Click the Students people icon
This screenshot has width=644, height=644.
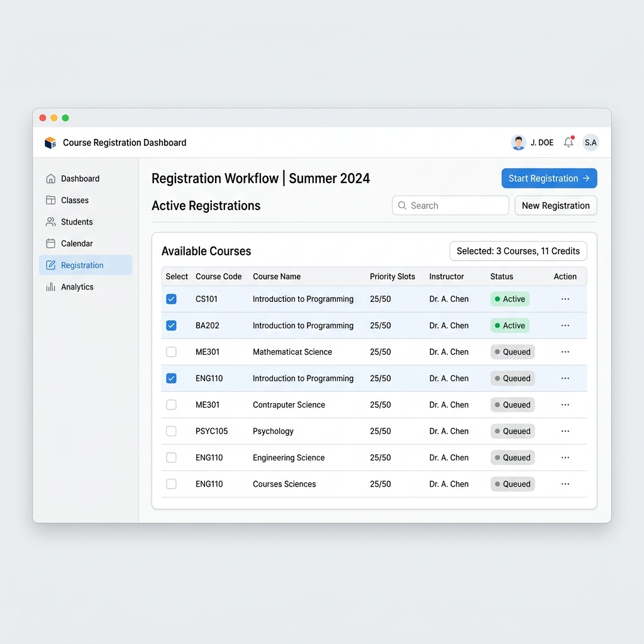pos(50,222)
